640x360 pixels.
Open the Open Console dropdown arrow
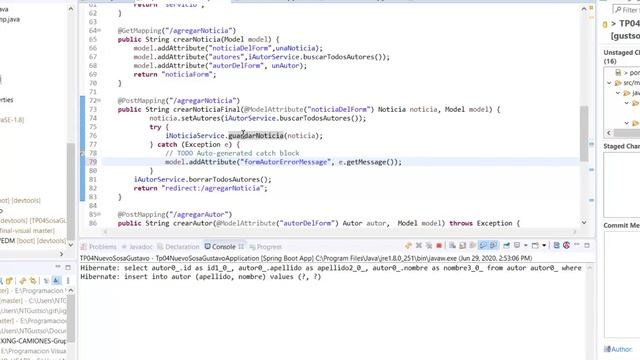point(544,245)
